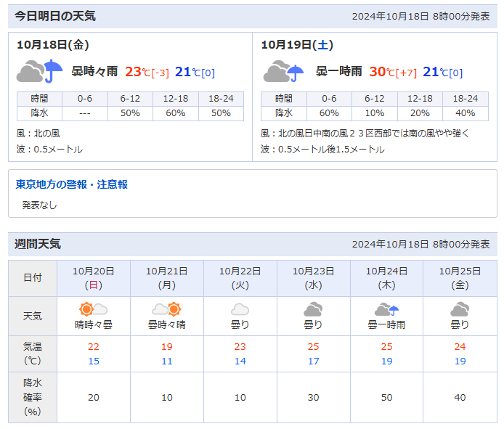Open the 東京地方の警報・注意報 link

(72, 184)
